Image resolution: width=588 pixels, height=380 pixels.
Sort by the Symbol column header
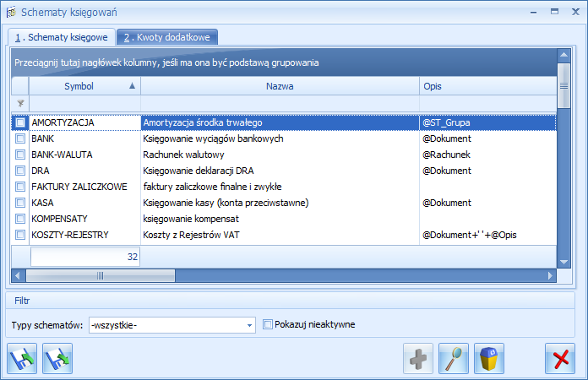84,86
